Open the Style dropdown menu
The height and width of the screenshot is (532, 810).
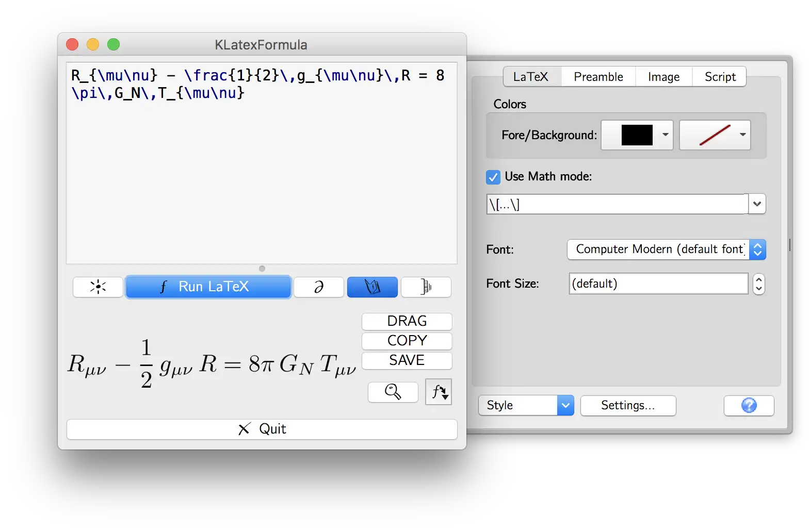coord(526,406)
